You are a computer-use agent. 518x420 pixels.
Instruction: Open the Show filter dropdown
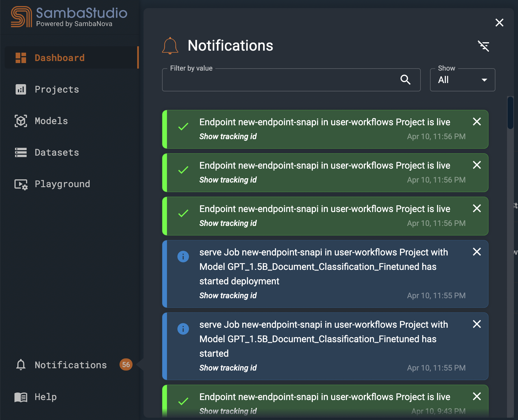tap(462, 80)
